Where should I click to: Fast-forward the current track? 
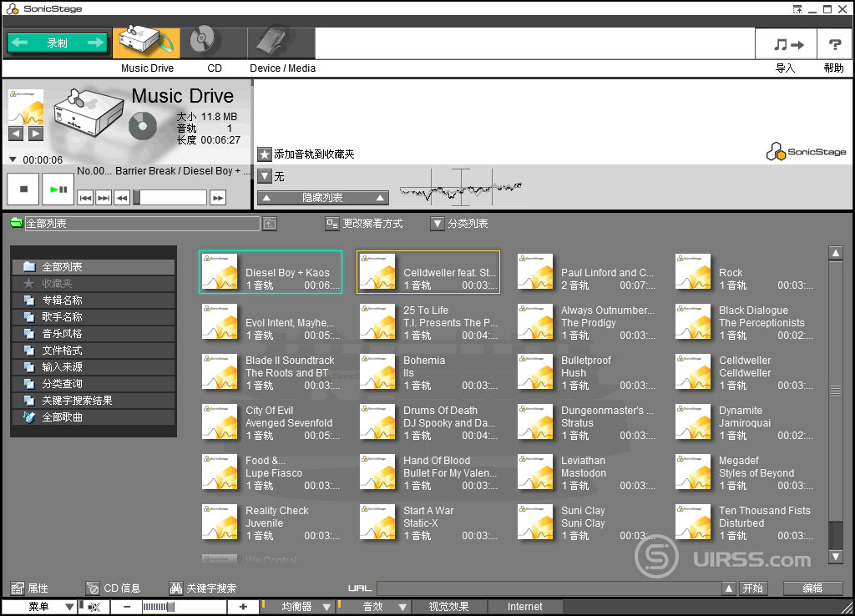point(218,198)
